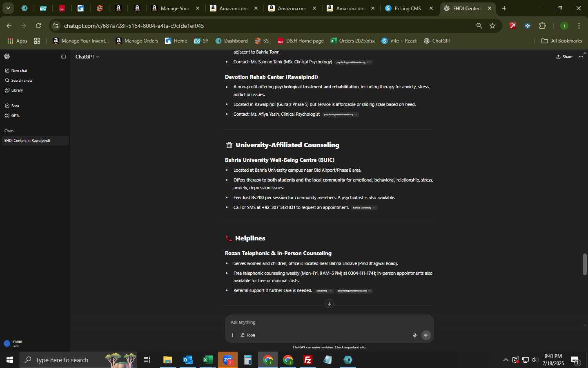The height and width of the screenshot is (368, 588).
Task: Open the Manage Your Invent... bookmark
Action: [x=81, y=41]
